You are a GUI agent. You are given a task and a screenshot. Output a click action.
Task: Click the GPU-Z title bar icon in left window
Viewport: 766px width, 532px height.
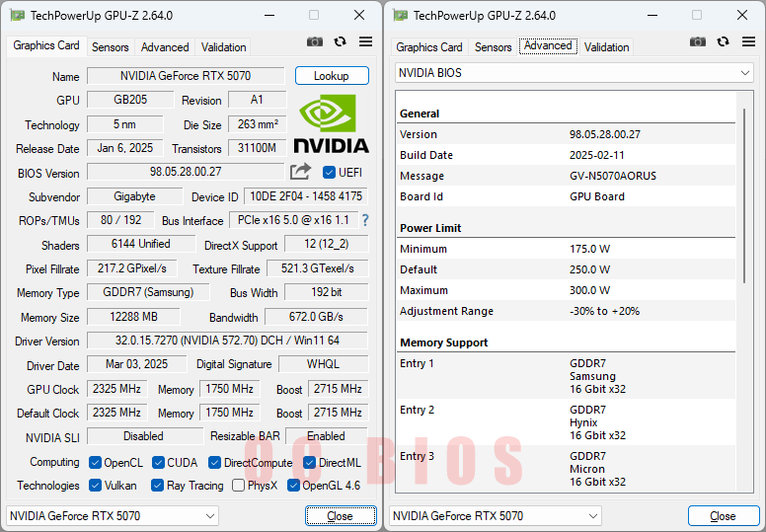tap(18, 16)
